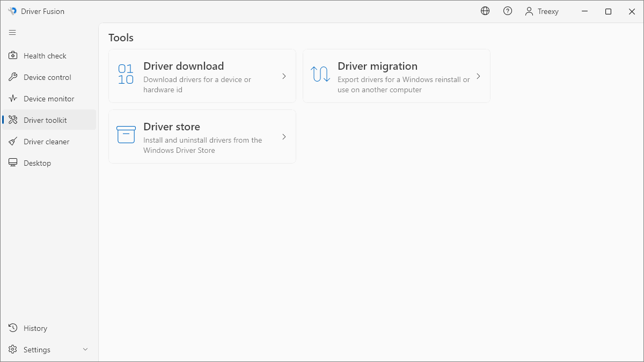Open the History page
This screenshot has height=362, width=644.
pos(35,328)
